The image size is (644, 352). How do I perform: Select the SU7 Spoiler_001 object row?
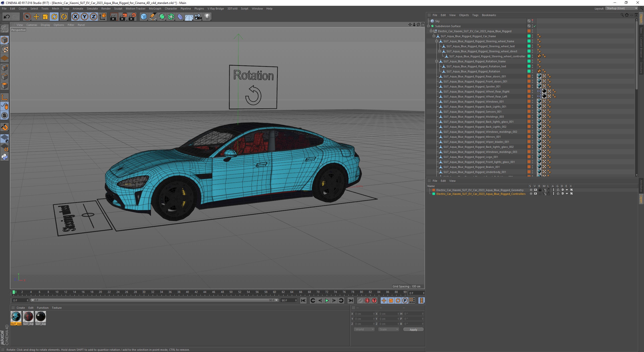472,86
